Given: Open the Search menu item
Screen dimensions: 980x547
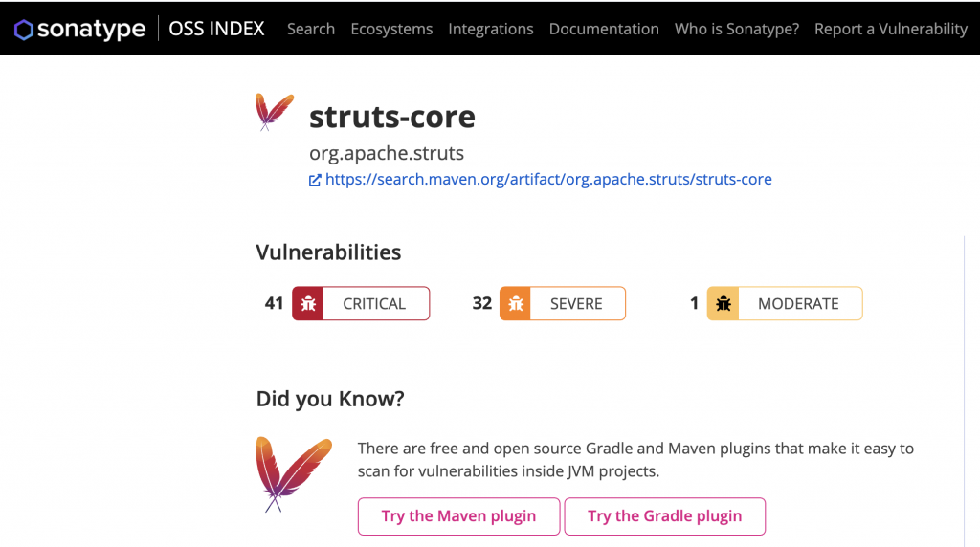Looking at the screenshot, I should [x=311, y=29].
